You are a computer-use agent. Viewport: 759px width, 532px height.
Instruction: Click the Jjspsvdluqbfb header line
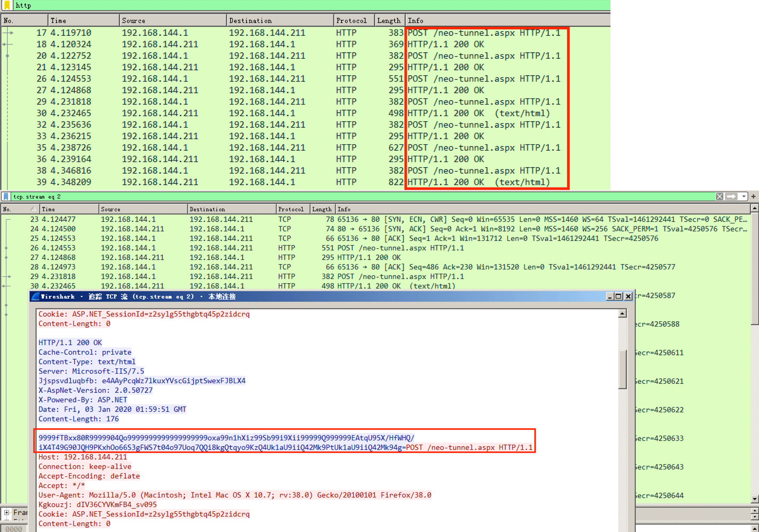click(x=142, y=381)
